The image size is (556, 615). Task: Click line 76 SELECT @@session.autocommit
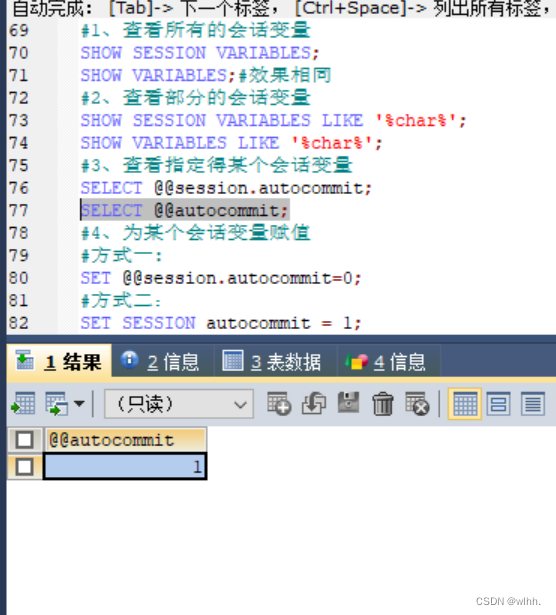point(225,188)
